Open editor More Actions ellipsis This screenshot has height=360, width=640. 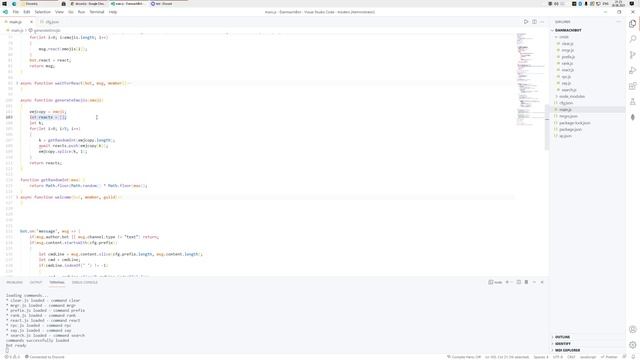pos(542,22)
